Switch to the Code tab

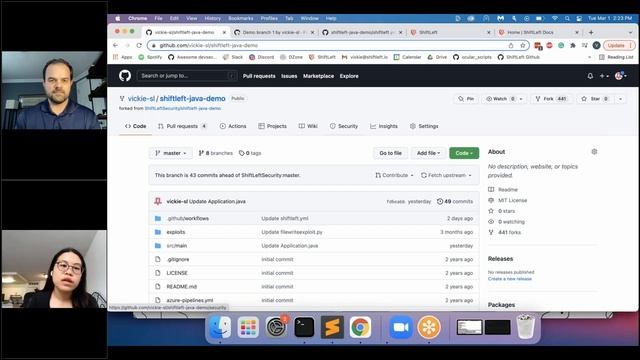tap(136, 126)
